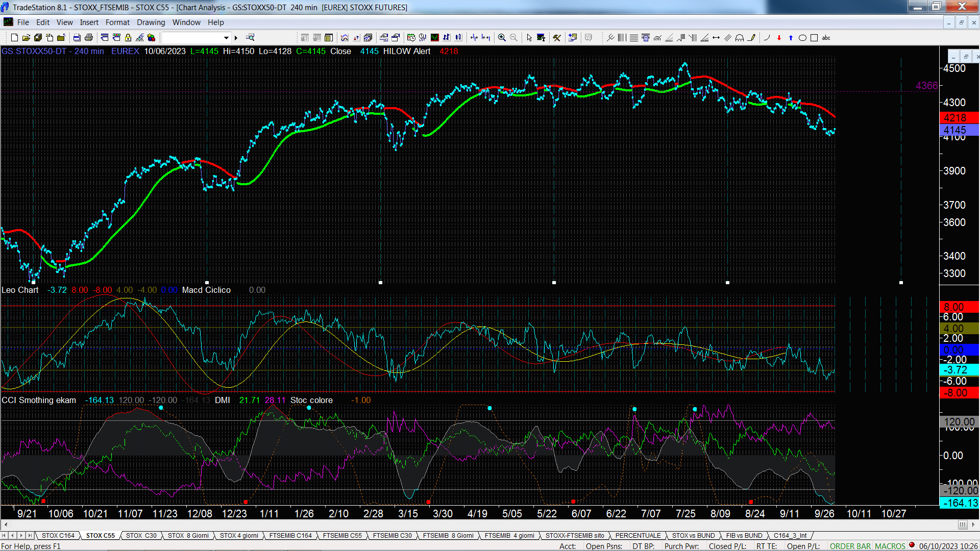This screenshot has width=980, height=551.
Task: Click the green bar chart style icon
Action: [x=435, y=38]
